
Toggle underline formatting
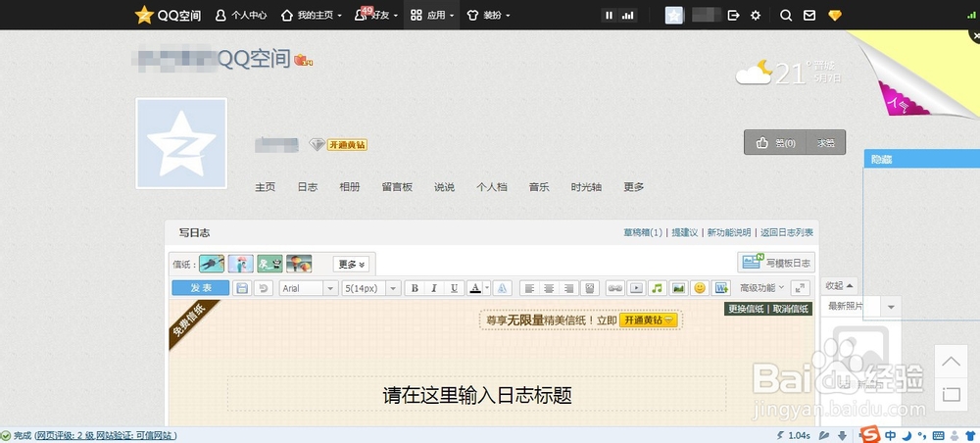point(455,288)
